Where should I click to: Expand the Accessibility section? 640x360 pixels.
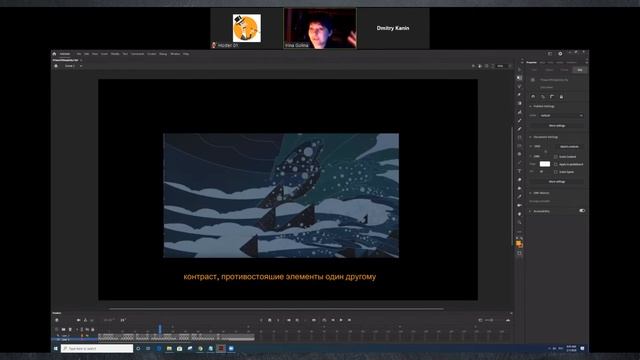tap(531, 211)
